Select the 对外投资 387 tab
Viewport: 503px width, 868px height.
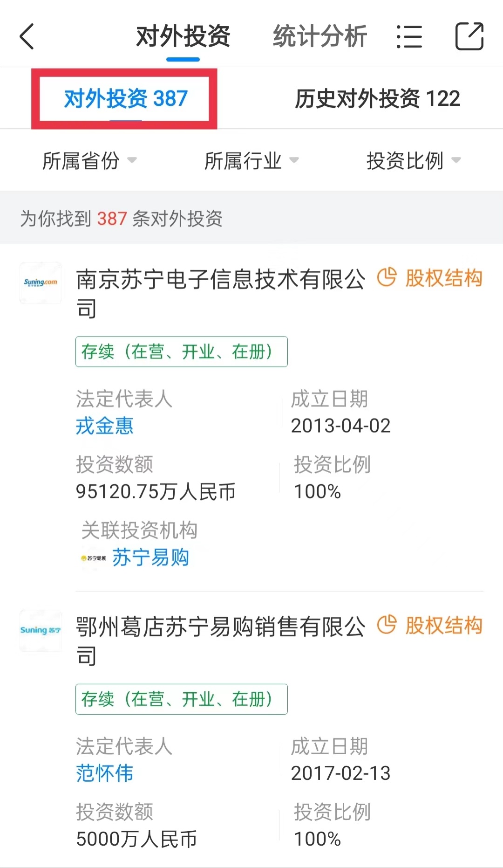pyautogui.click(x=126, y=99)
